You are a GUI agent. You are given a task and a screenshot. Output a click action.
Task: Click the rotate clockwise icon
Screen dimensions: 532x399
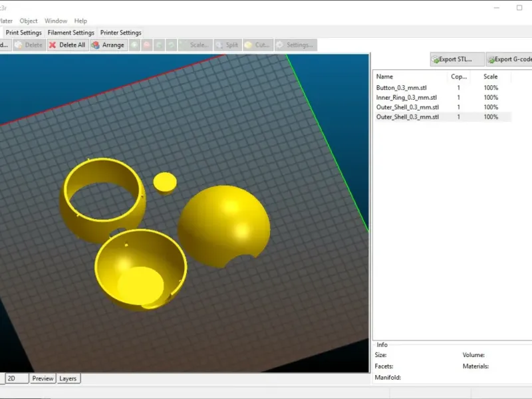172,45
